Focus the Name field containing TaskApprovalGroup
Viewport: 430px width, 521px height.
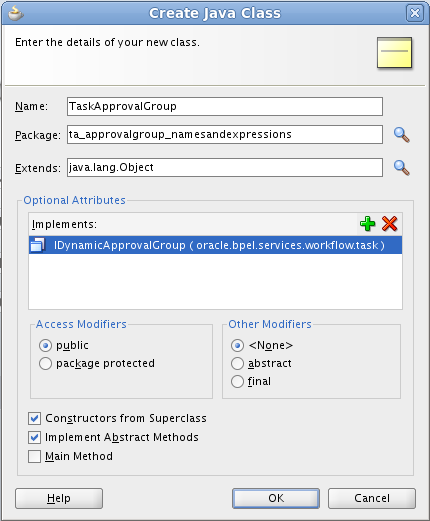225,106
